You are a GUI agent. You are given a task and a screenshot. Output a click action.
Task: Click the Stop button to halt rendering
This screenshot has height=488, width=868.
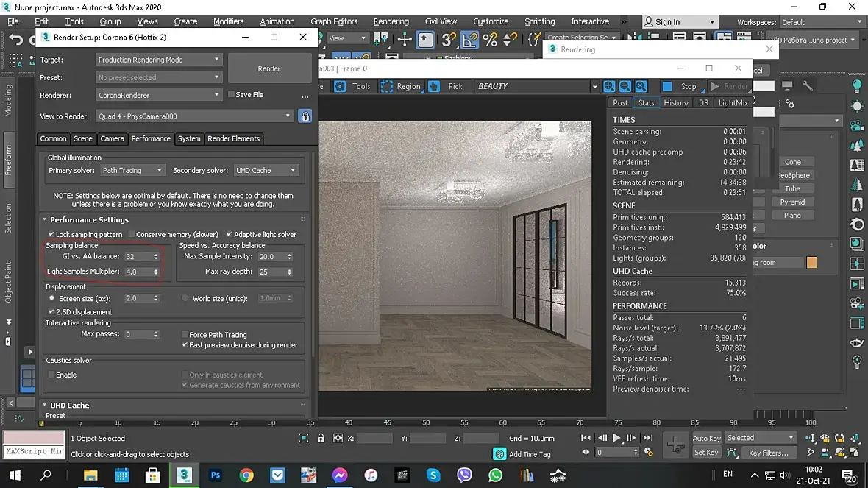click(x=680, y=86)
